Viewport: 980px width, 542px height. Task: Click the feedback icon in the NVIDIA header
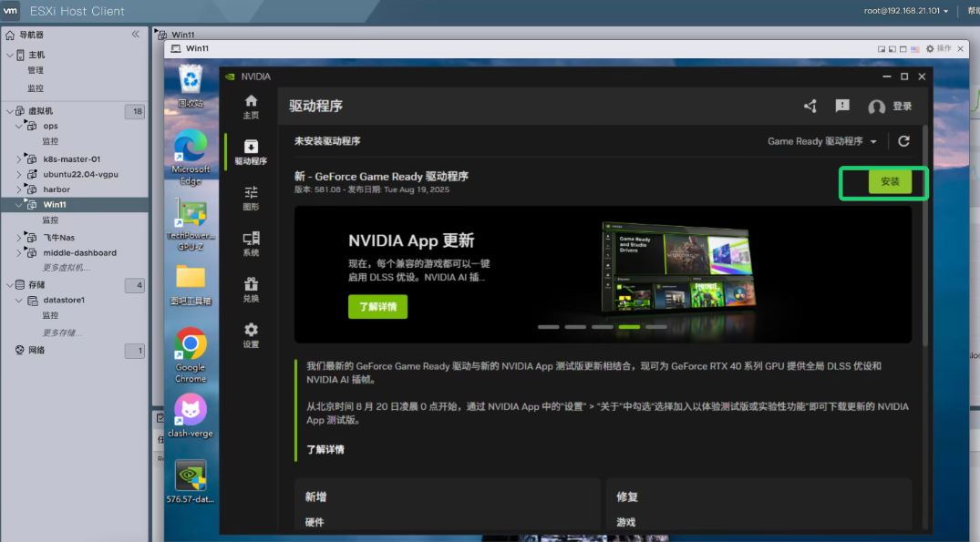(842, 107)
